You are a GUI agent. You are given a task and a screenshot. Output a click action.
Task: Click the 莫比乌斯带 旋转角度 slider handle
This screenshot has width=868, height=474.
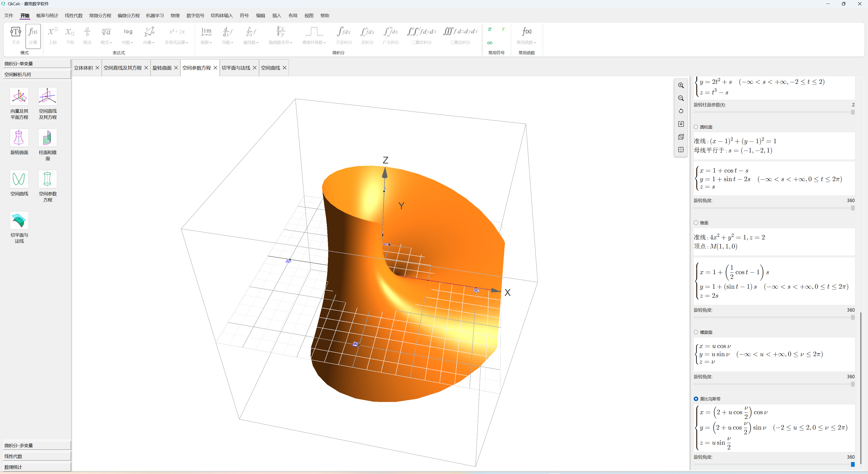852,464
